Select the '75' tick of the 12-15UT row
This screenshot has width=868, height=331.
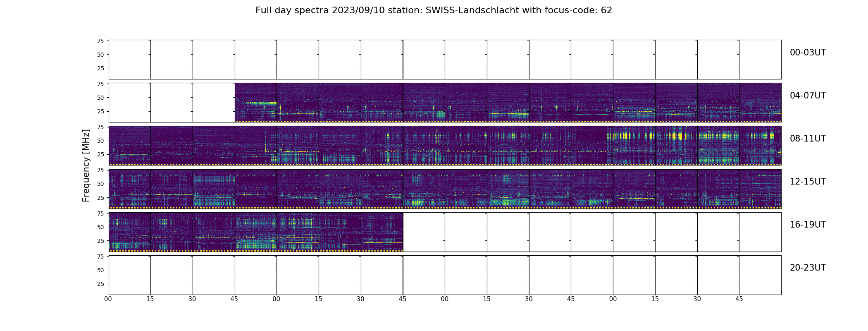coord(100,170)
